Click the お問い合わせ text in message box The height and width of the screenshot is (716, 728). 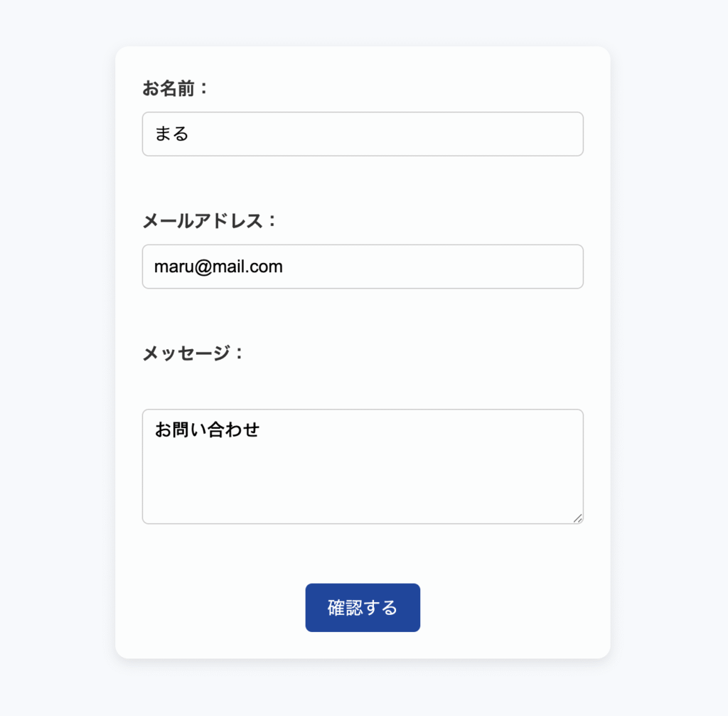(x=207, y=429)
